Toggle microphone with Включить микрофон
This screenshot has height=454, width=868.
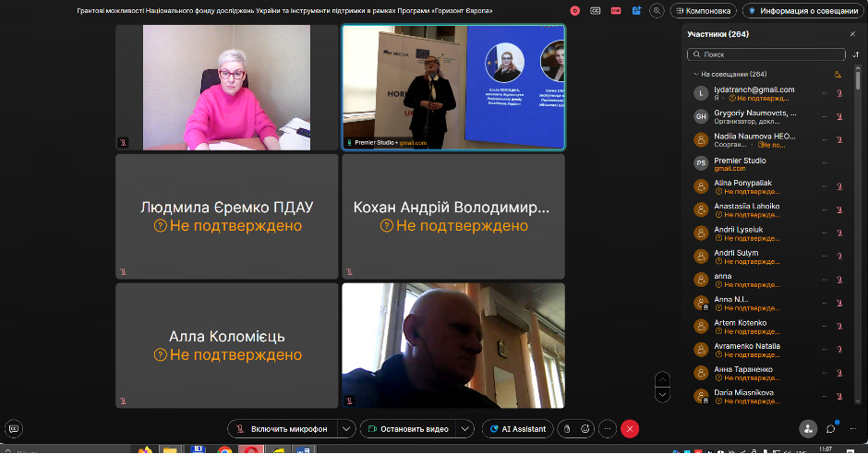(282, 429)
